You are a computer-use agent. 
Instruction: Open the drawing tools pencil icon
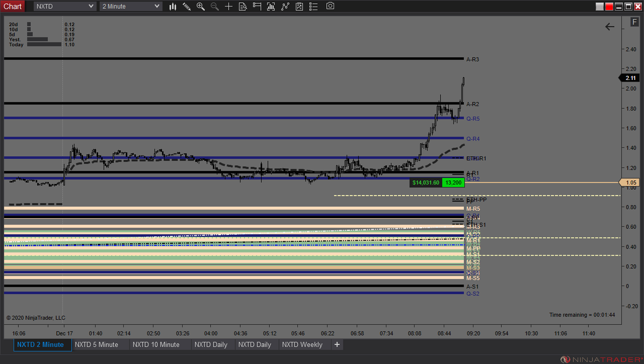(x=187, y=6)
